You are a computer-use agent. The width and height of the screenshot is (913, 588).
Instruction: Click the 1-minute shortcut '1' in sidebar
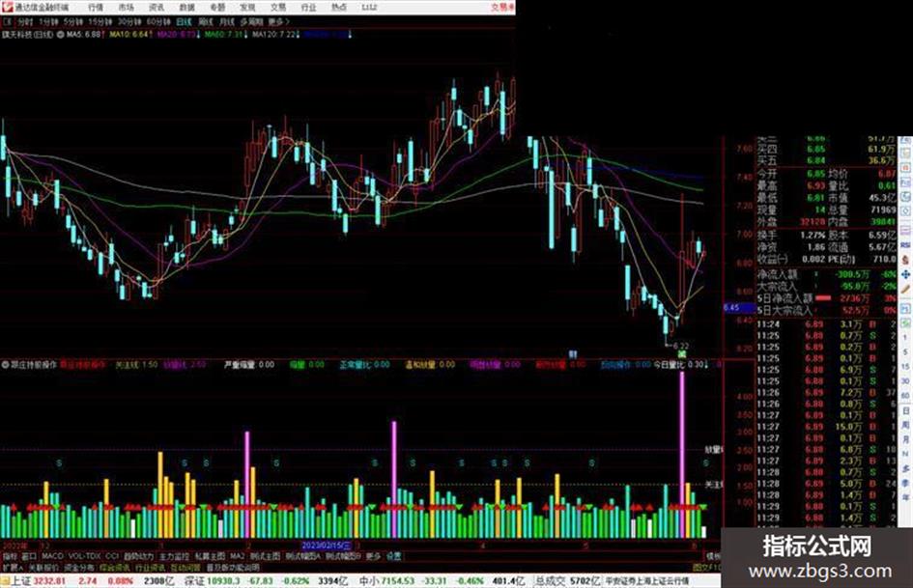905,337
